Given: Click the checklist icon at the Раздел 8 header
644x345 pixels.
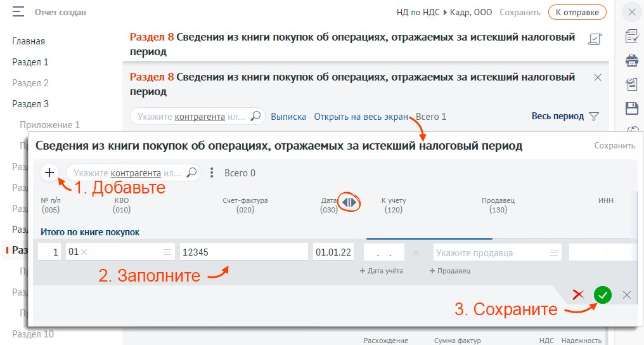Looking at the screenshot, I should click(595, 39).
